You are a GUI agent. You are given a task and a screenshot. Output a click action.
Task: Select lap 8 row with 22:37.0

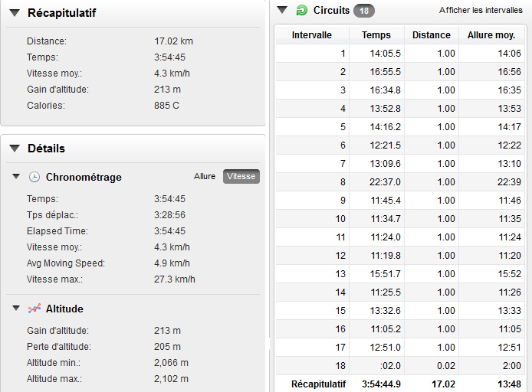400,182
